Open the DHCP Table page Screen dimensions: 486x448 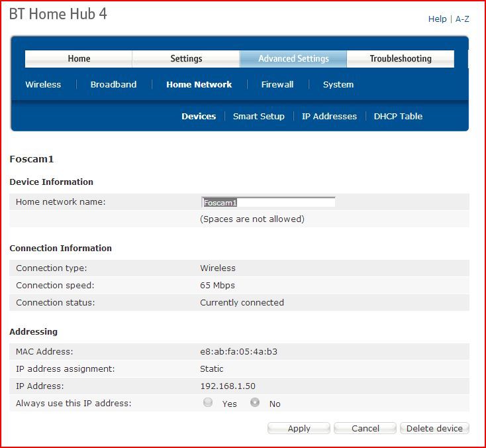pyautogui.click(x=398, y=117)
